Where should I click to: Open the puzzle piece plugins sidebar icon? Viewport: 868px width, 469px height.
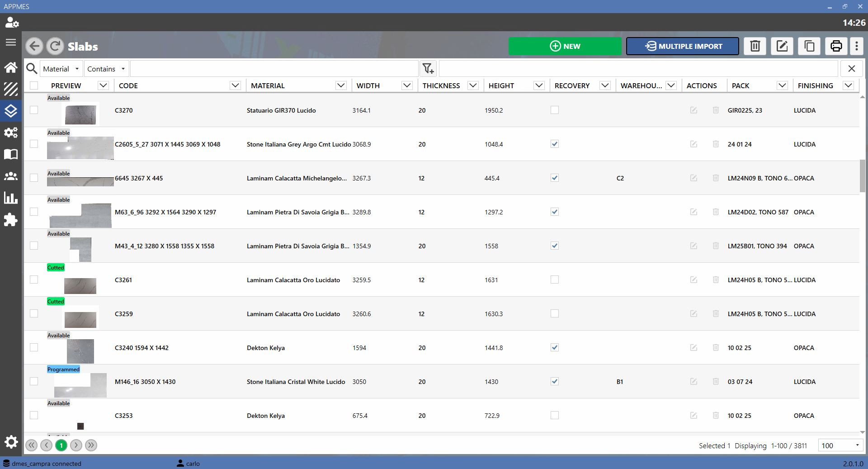point(11,220)
